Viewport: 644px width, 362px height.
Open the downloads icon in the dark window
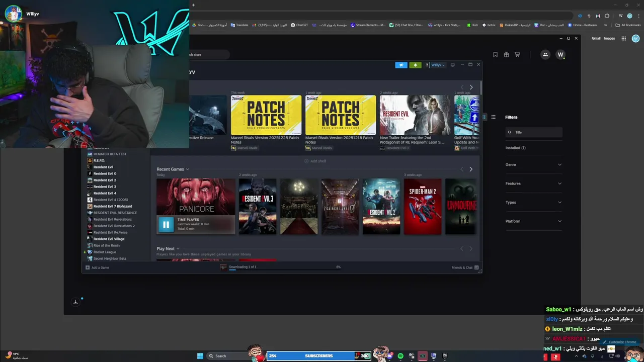[x=75, y=302]
